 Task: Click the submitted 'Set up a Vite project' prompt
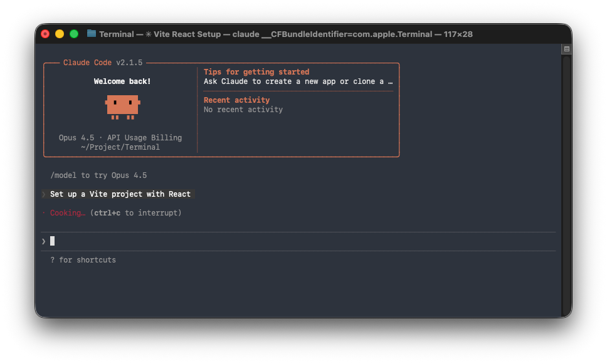point(120,194)
